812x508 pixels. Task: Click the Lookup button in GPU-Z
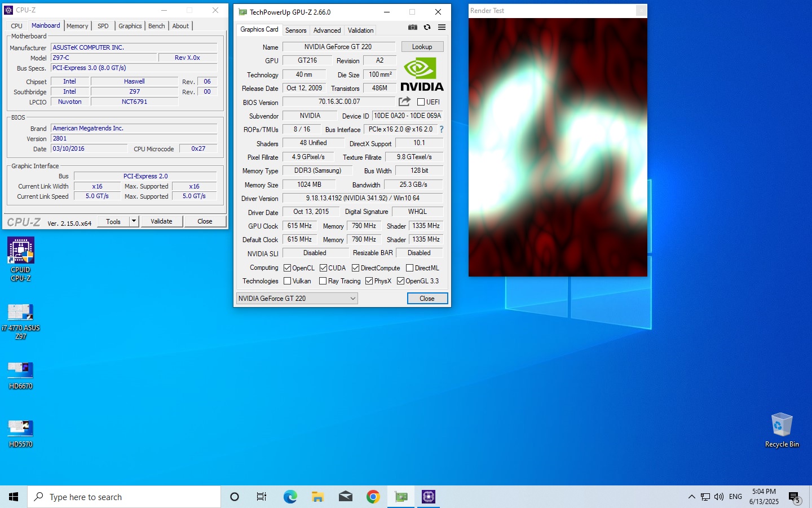tap(422, 47)
